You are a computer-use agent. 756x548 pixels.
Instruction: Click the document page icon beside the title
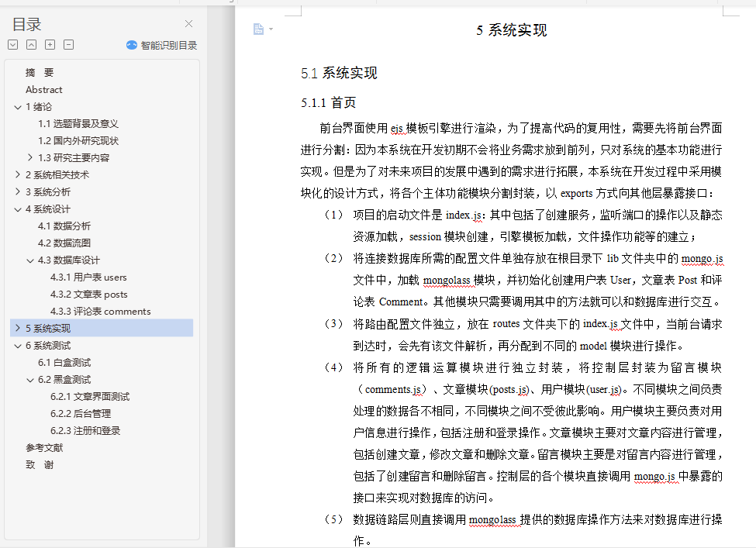point(258,29)
